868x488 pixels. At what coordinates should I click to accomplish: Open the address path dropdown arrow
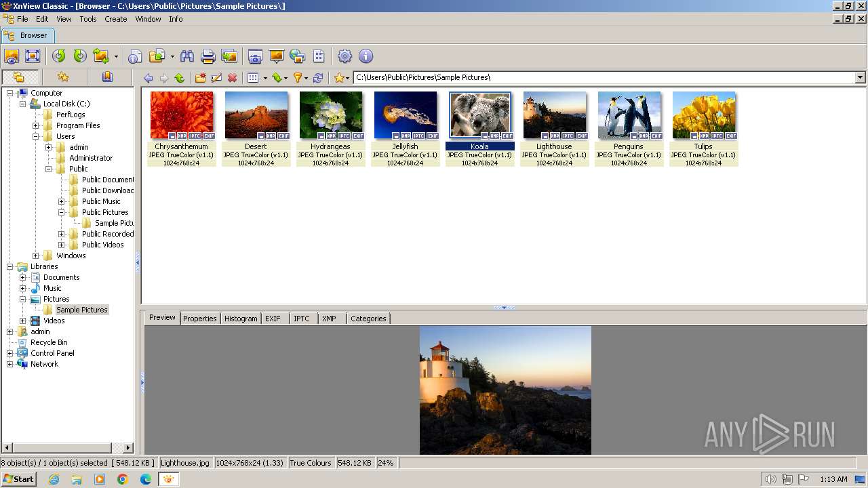(x=860, y=77)
